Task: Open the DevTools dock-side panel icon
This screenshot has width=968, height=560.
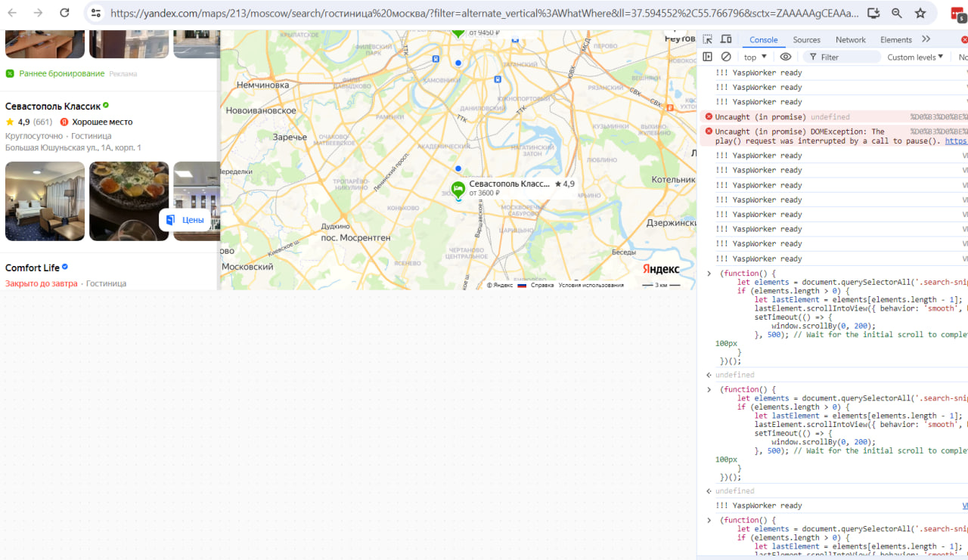Action: tap(707, 57)
